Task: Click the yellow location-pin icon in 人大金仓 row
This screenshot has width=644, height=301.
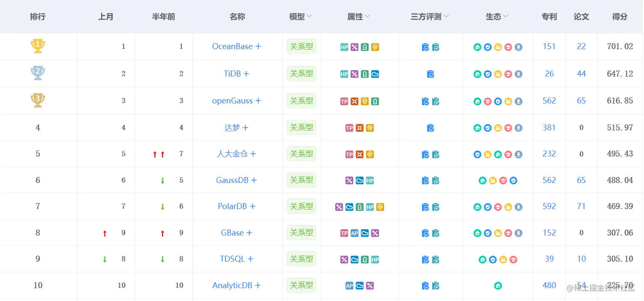Action: pos(370,154)
